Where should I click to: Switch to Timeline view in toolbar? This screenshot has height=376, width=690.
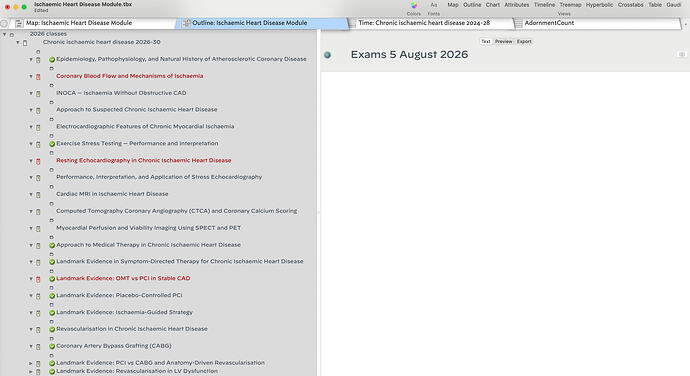pos(544,5)
